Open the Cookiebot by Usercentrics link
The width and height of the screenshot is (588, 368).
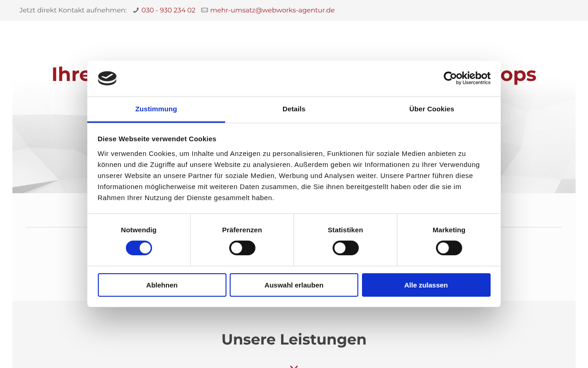467,78
